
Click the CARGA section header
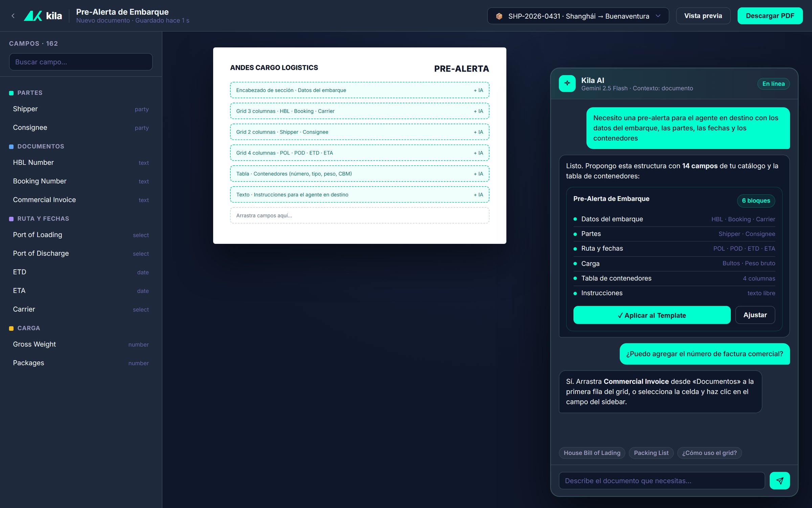(x=28, y=328)
